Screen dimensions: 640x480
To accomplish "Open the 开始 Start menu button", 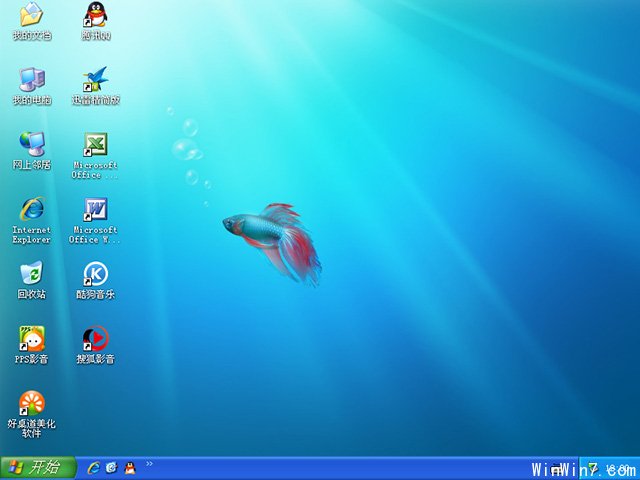I will coord(37,468).
